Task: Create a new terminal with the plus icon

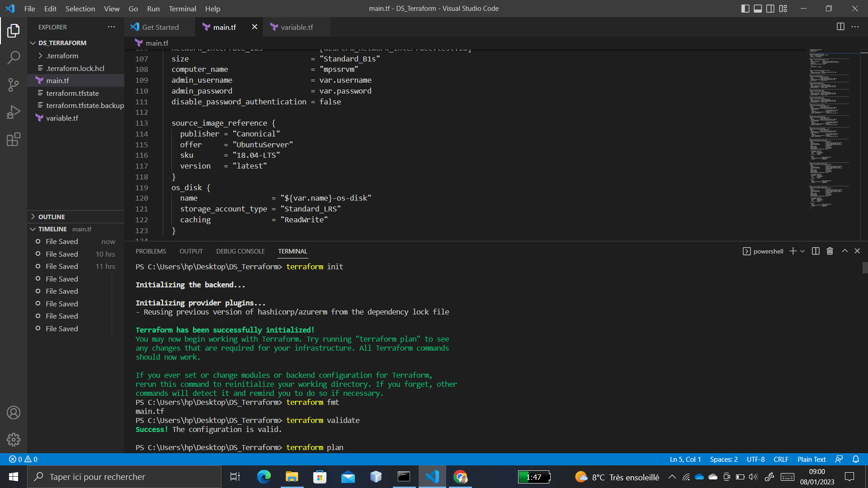Action: 793,251
